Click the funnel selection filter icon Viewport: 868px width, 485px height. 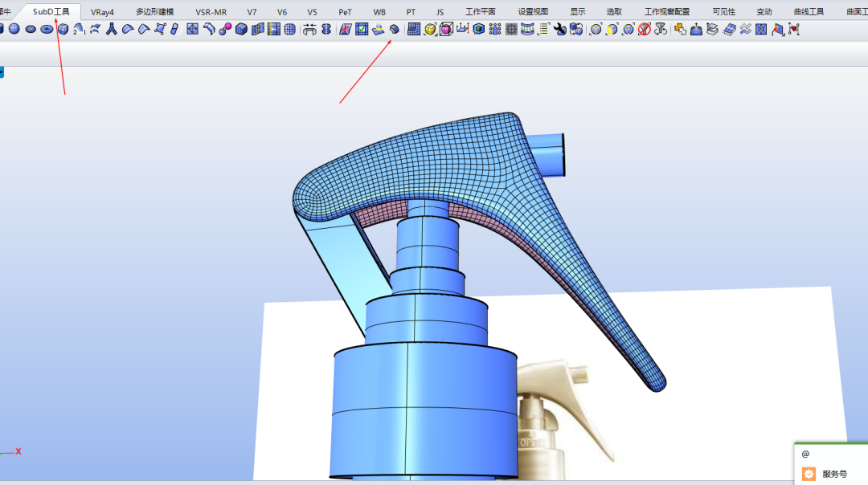coord(661,30)
